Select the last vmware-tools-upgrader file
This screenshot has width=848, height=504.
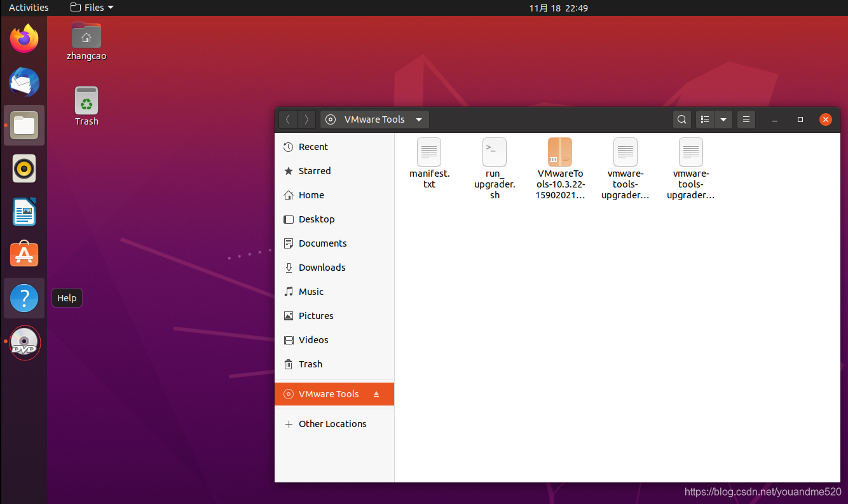[691, 169]
